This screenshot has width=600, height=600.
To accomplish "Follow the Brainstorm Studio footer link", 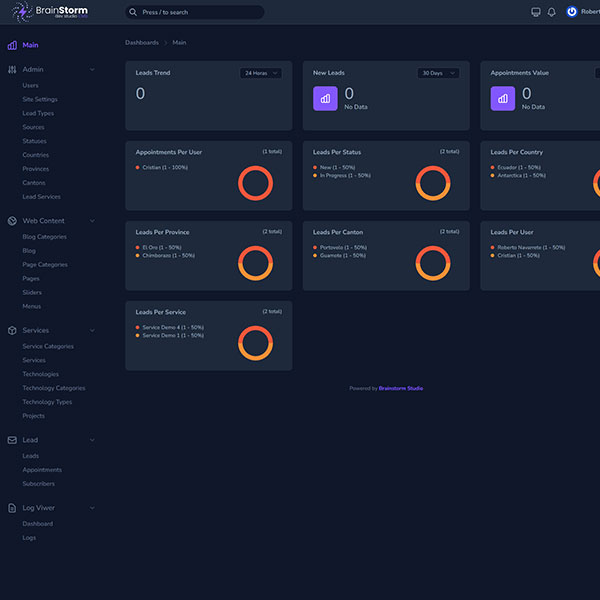I will click(x=401, y=388).
